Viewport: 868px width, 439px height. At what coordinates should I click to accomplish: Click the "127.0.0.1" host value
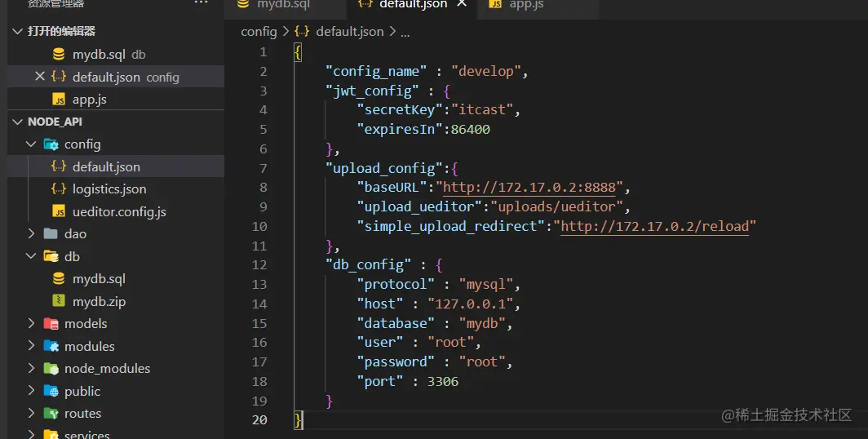471,304
